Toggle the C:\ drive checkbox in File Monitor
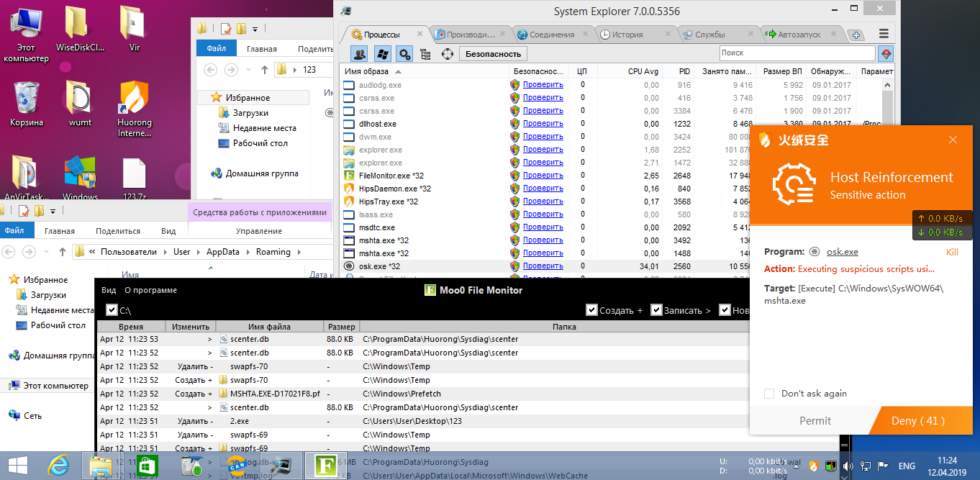 112,310
